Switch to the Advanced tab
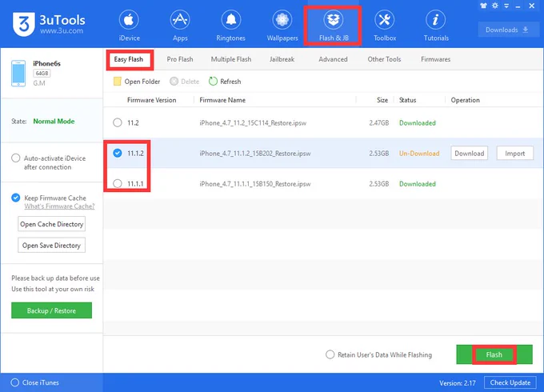 point(333,59)
